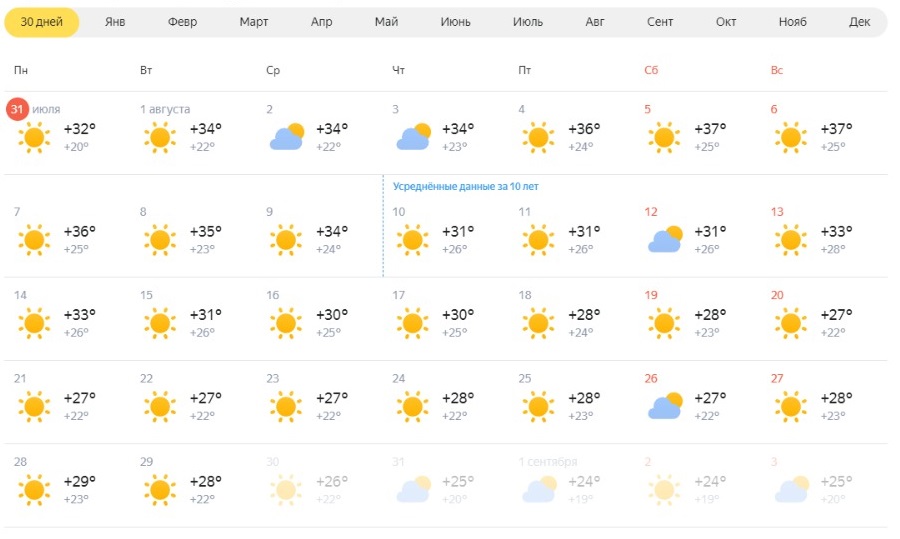
Task: Click the faded cloud icon for August 31
Action: (x=413, y=489)
